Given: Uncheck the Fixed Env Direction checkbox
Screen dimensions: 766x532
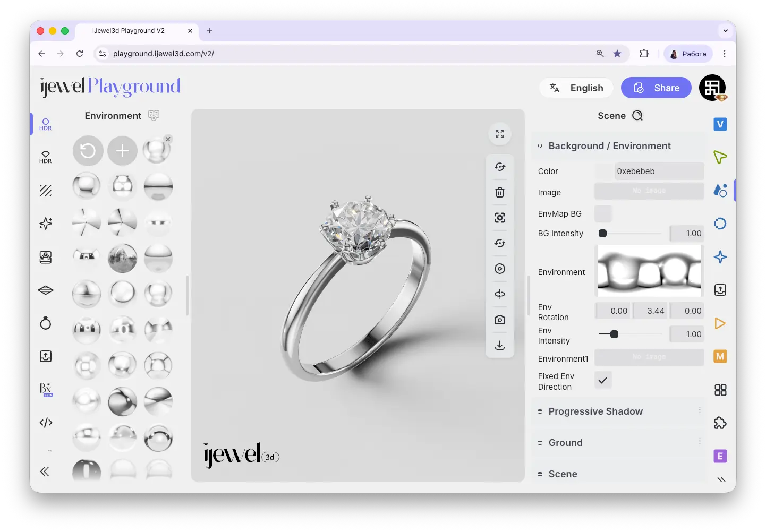Looking at the screenshot, I should point(603,380).
